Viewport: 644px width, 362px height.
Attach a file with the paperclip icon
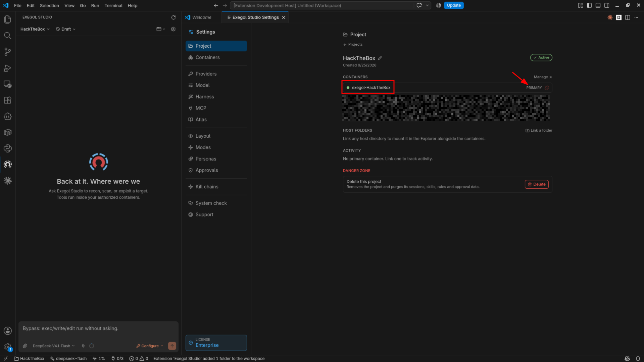(25, 346)
